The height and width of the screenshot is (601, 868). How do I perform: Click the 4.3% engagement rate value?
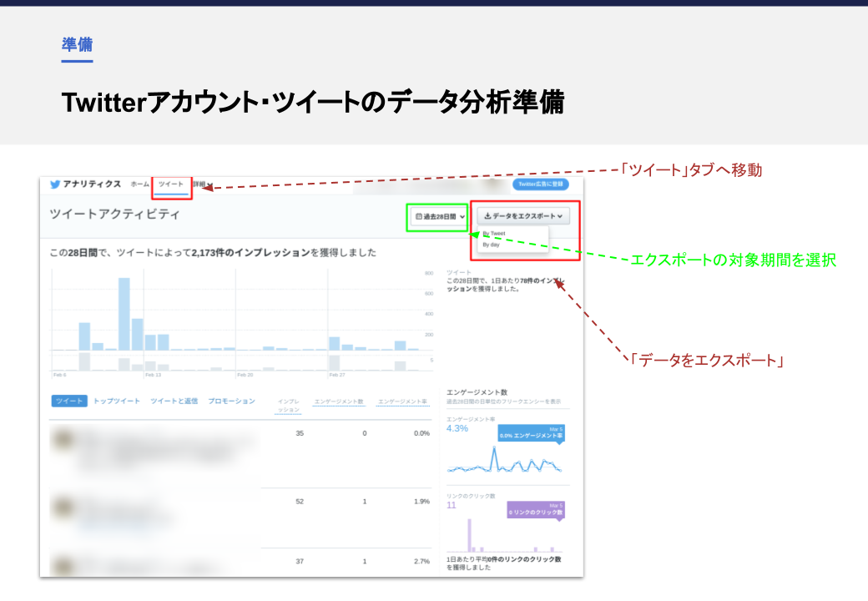click(x=457, y=429)
